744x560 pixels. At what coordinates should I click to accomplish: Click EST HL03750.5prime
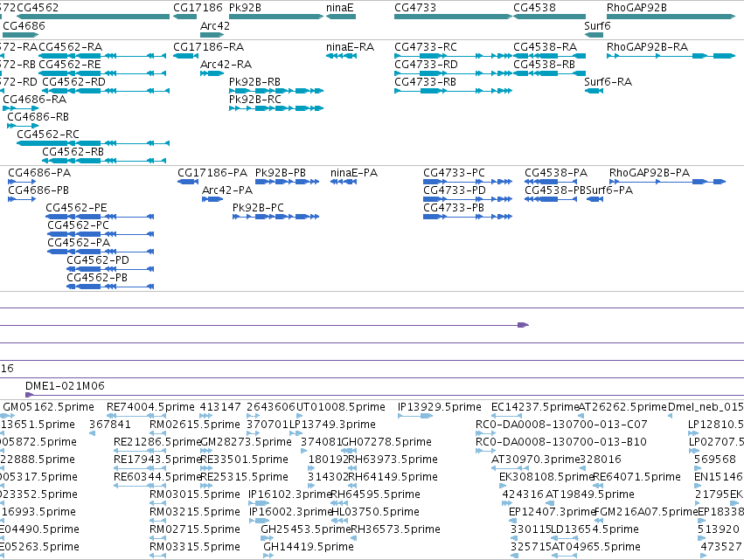375,512
